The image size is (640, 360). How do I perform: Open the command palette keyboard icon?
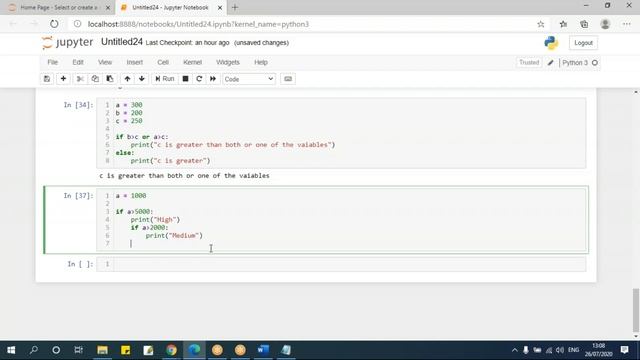288,79
